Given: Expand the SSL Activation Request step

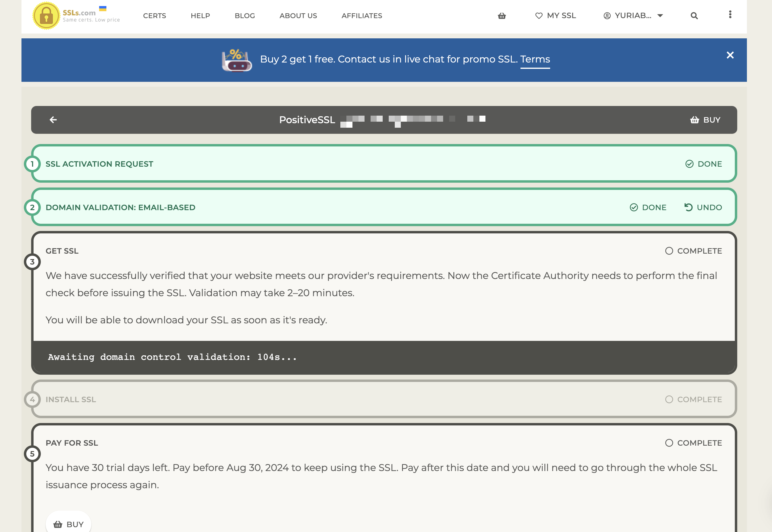Looking at the screenshot, I should point(384,164).
